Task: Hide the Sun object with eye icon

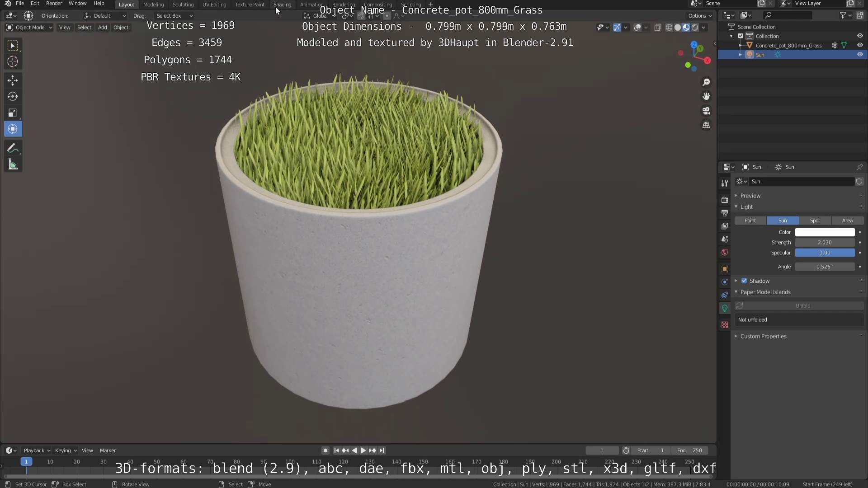Action: pyautogui.click(x=860, y=55)
